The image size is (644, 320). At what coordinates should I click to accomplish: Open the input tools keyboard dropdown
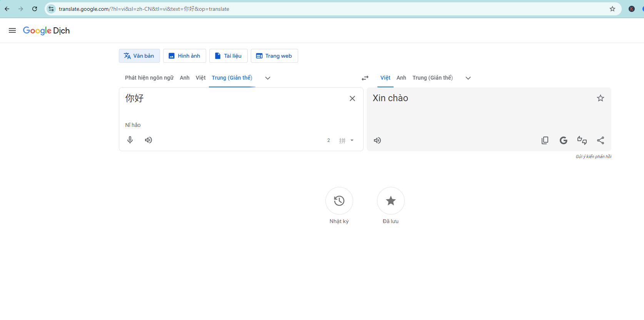coord(352,140)
